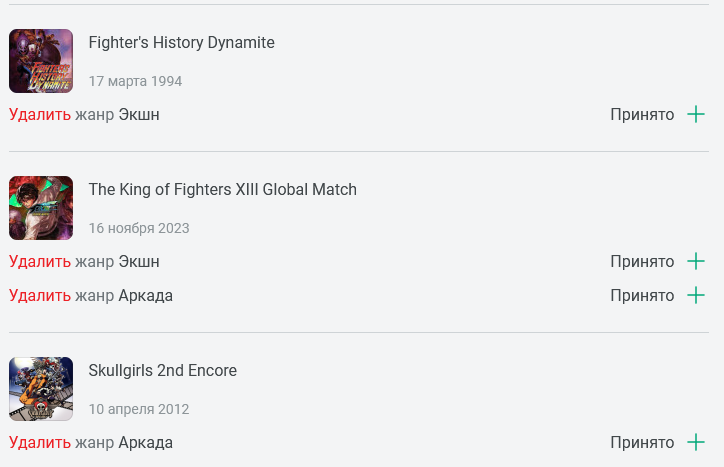
Task: Click Удалить жанр Экшн under Fighter's History Dynamite
Action: pyautogui.click(x=84, y=115)
